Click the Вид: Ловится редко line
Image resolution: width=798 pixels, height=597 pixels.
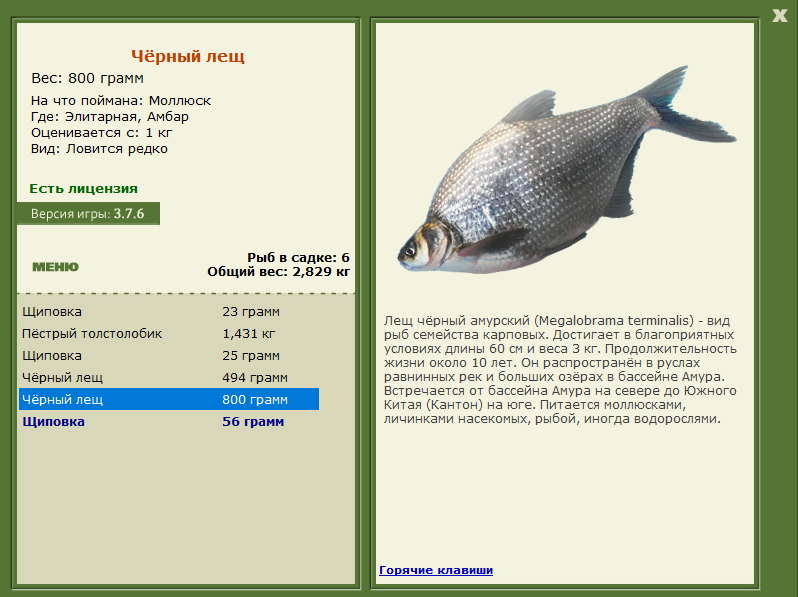[99, 149]
